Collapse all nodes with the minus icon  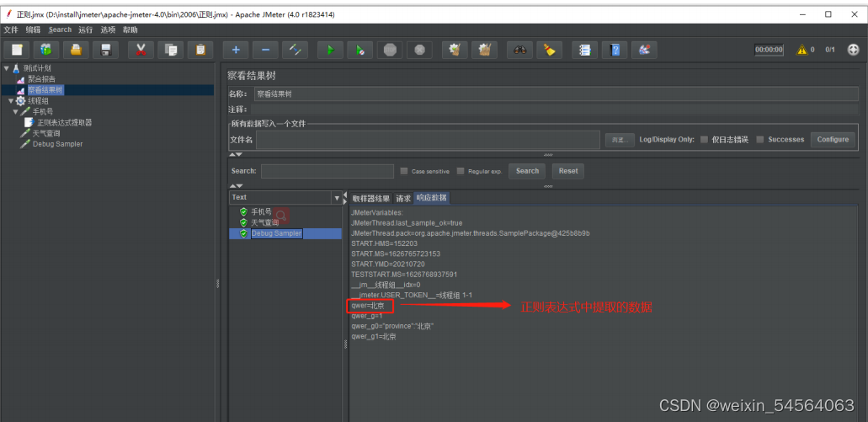click(266, 50)
